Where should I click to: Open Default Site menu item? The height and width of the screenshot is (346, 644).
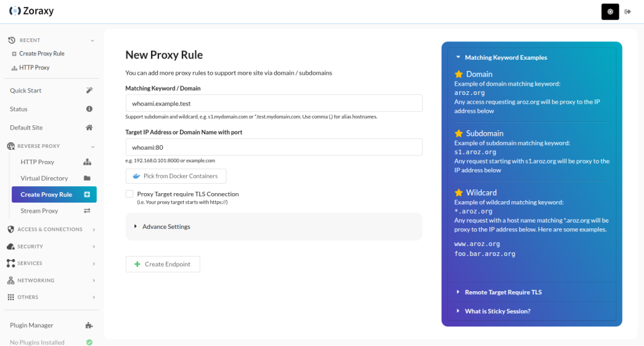click(52, 127)
